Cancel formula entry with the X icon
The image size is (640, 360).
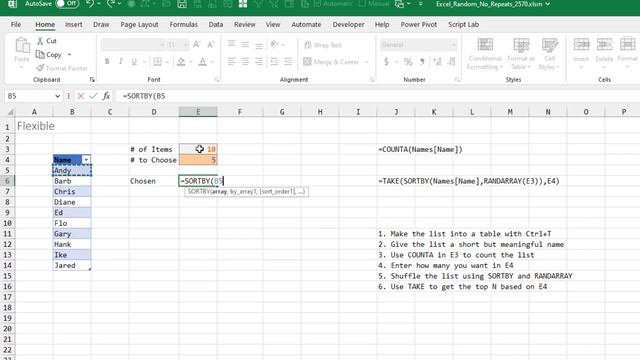click(x=80, y=96)
